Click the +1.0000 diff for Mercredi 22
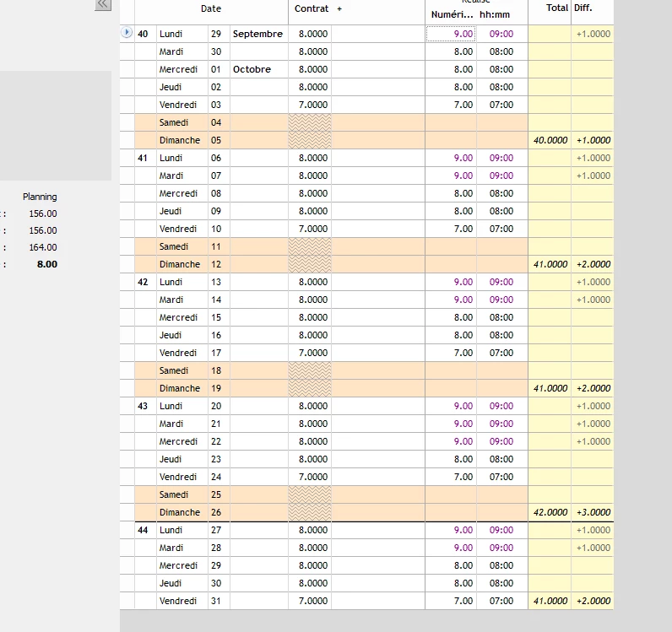 pos(593,441)
